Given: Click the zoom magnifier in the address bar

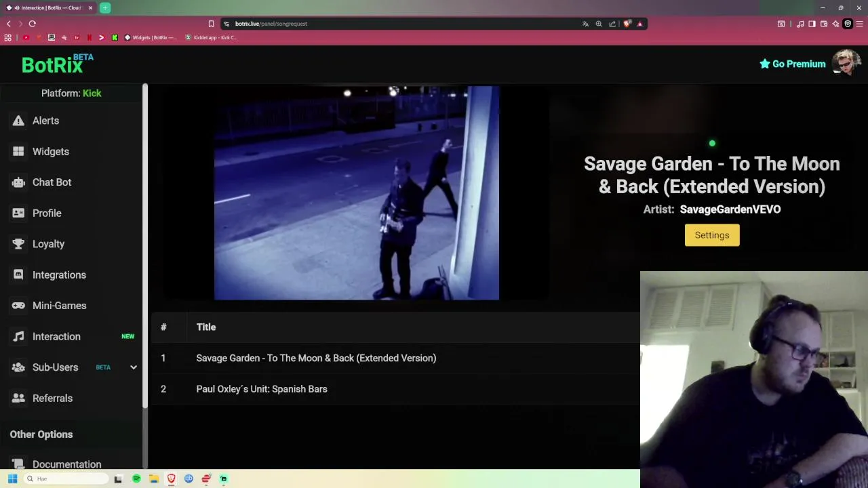Looking at the screenshot, I should point(599,24).
